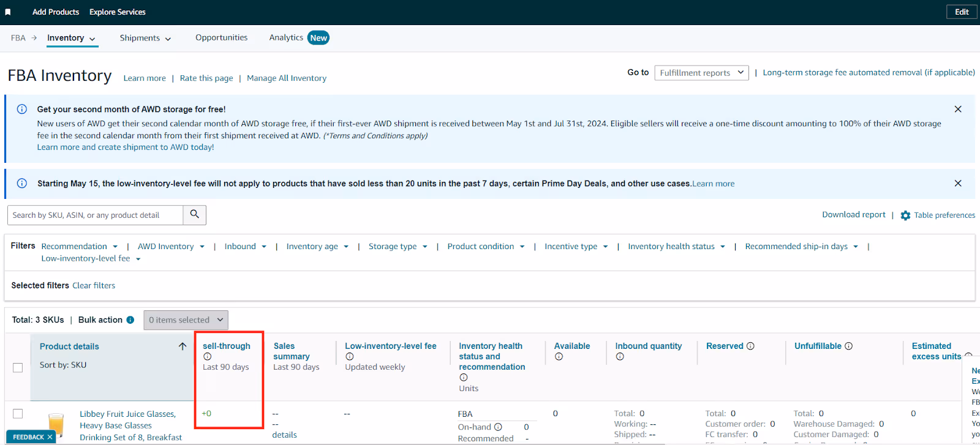Expand the Recommendation filter

point(80,246)
